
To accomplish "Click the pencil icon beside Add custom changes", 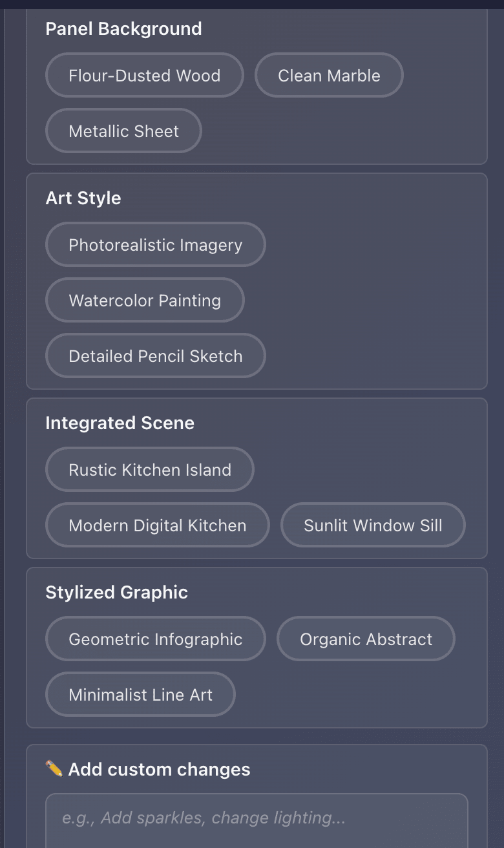I will click(54, 769).
